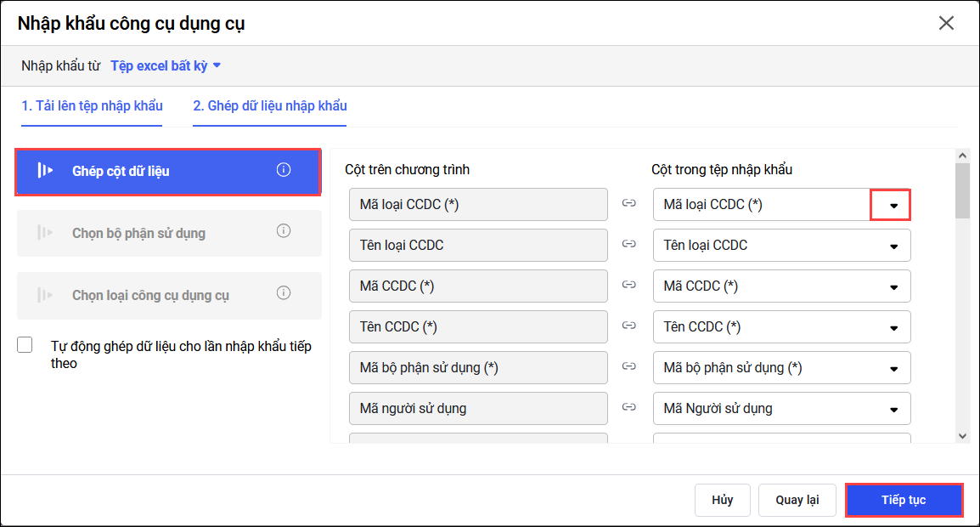
Task: Click info icon beside Chọn loại công cụ dụng cụ
Action: click(284, 293)
